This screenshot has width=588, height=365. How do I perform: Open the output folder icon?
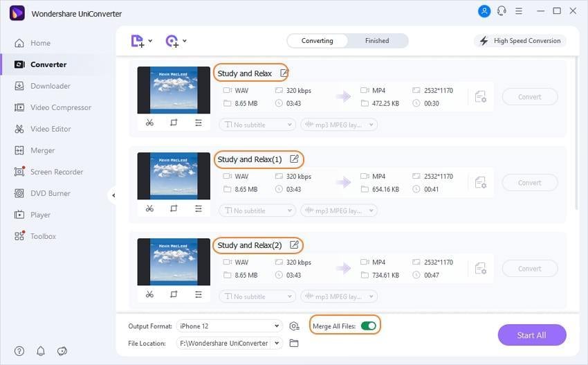click(x=294, y=344)
